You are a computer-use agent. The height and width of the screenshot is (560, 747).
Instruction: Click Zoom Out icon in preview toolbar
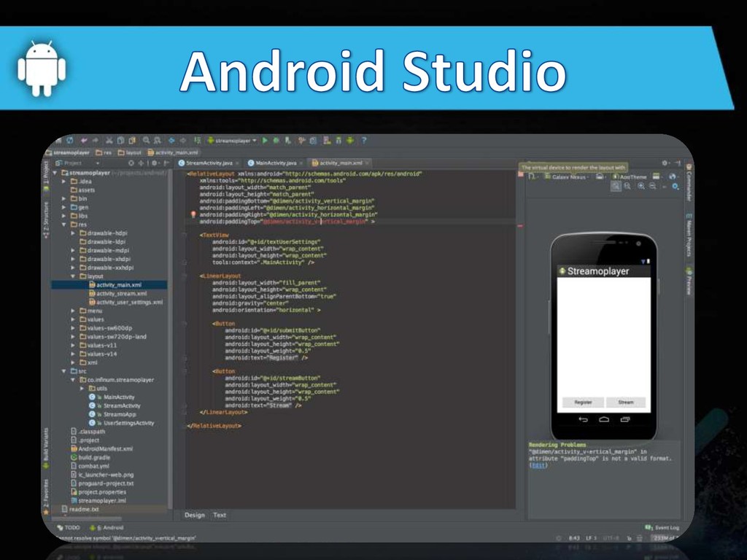pos(653,187)
